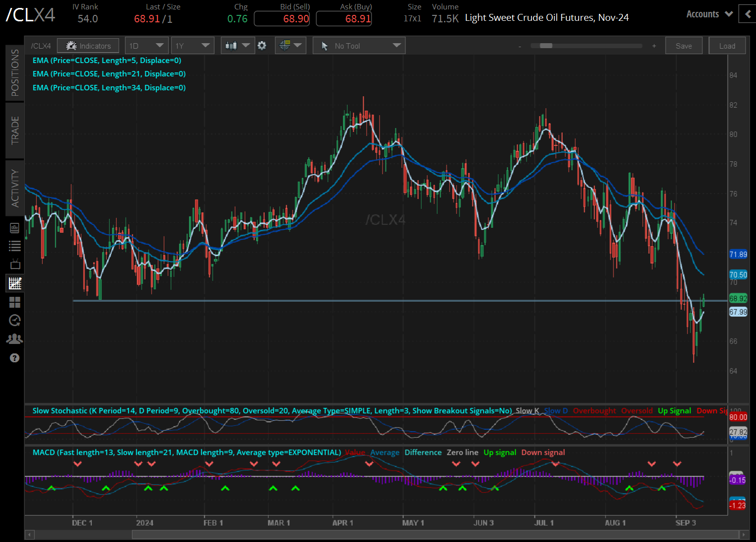Screen dimensions: 756x542
Task: Toggle the Slow K plot visibility
Action: (x=527, y=410)
